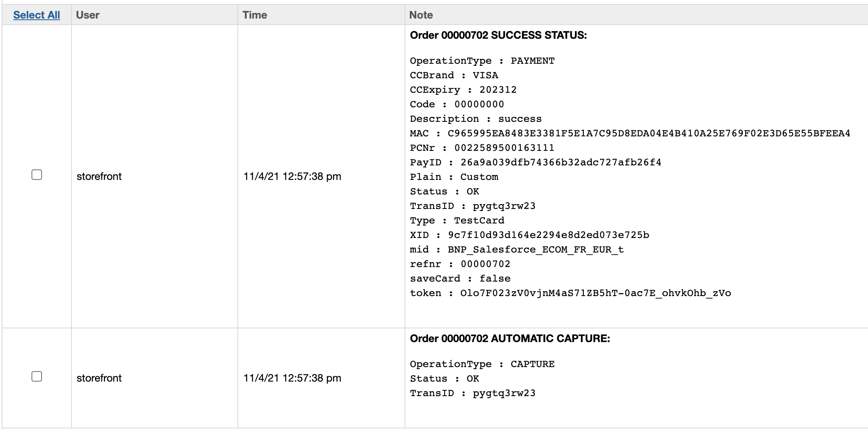The height and width of the screenshot is (430, 868).
Task: Click the PCNr number line
Action: [482, 148]
